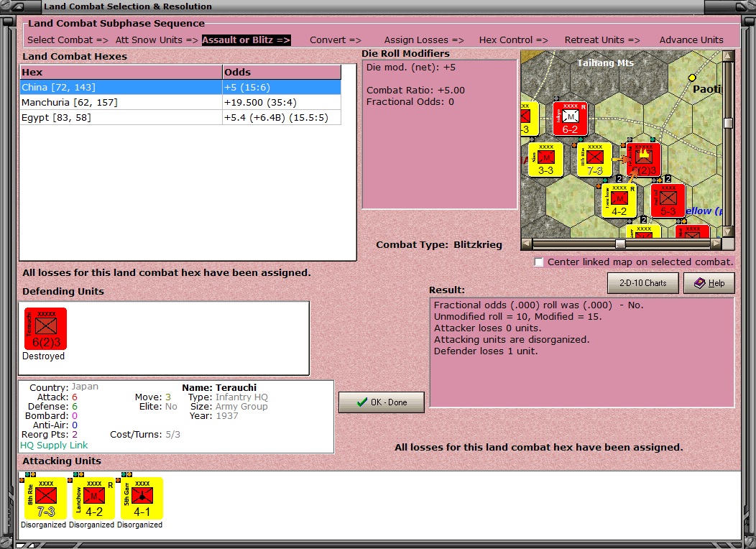
Task: Open the 2-D-10 Charts
Action: tap(642, 283)
